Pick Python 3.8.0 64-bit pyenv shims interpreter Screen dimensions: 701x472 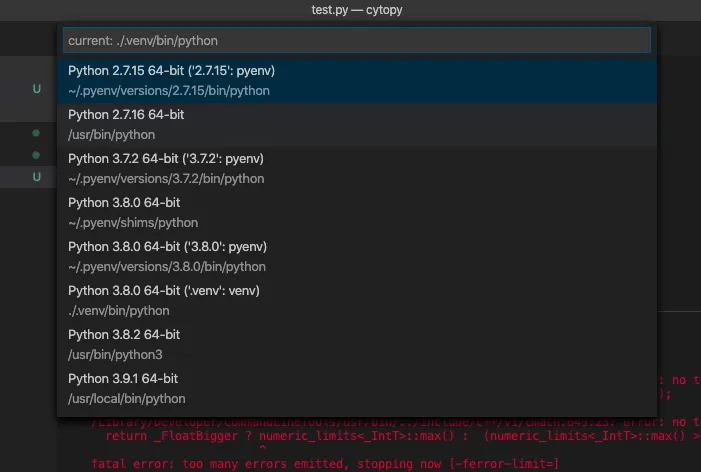point(124,203)
